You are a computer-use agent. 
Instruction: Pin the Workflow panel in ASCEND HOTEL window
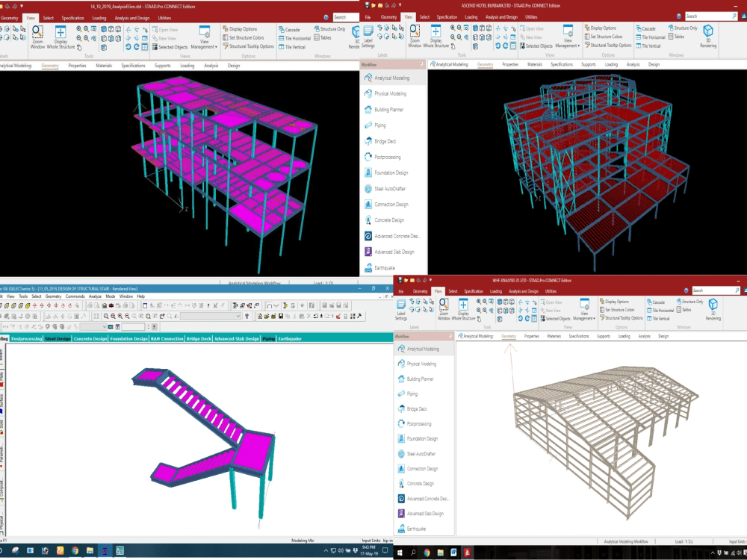[x=421, y=64]
